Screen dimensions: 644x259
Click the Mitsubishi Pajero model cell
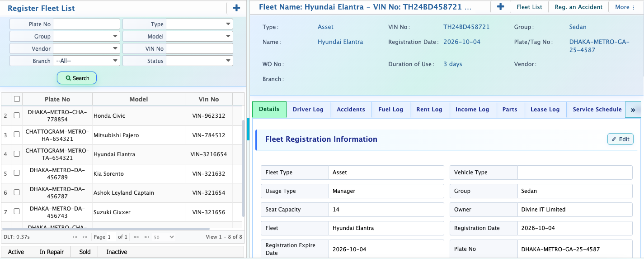[139, 135]
